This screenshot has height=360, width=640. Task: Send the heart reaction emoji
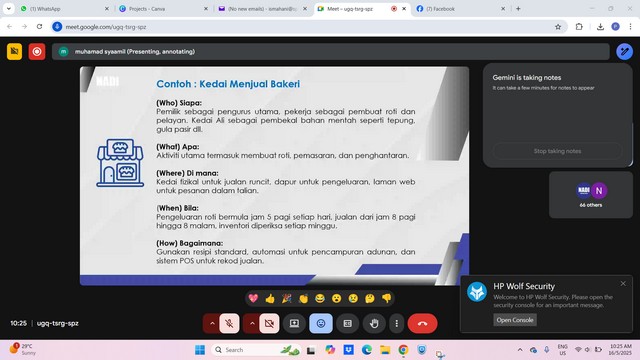click(x=253, y=298)
